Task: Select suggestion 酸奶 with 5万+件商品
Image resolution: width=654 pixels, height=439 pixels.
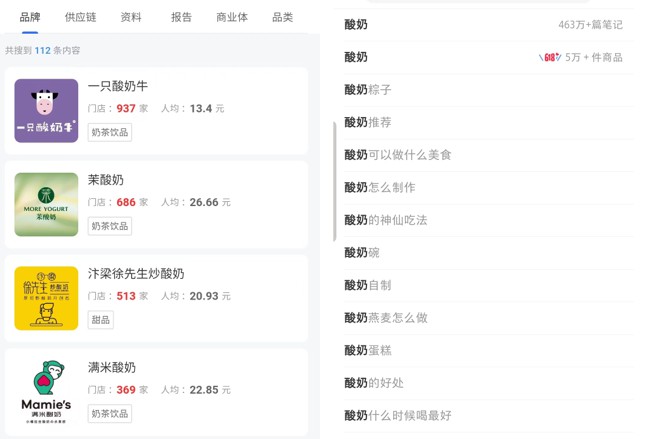Action: [x=488, y=57]
